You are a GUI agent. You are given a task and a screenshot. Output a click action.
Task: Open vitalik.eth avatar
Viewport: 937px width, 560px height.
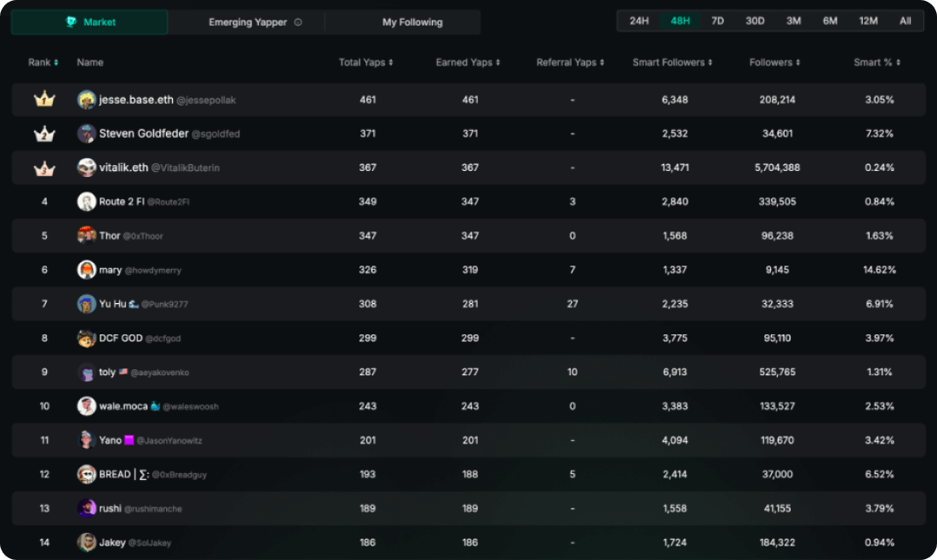click(87, 168)
